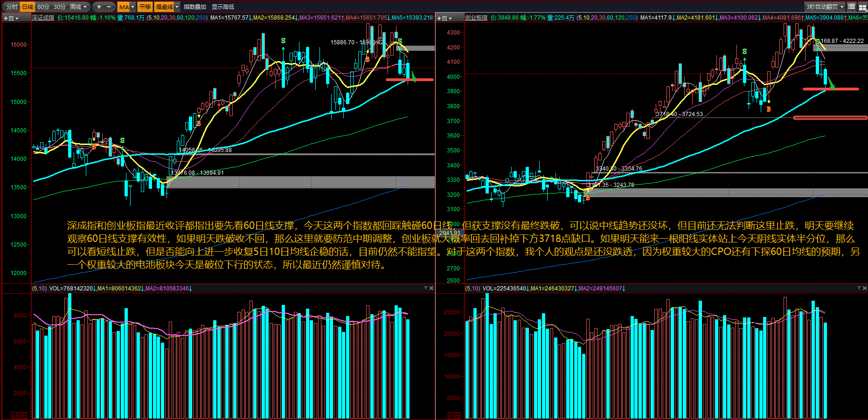The image size is (868, 420).
Task: Click the 深证成指 index name link
Action: 43,18
